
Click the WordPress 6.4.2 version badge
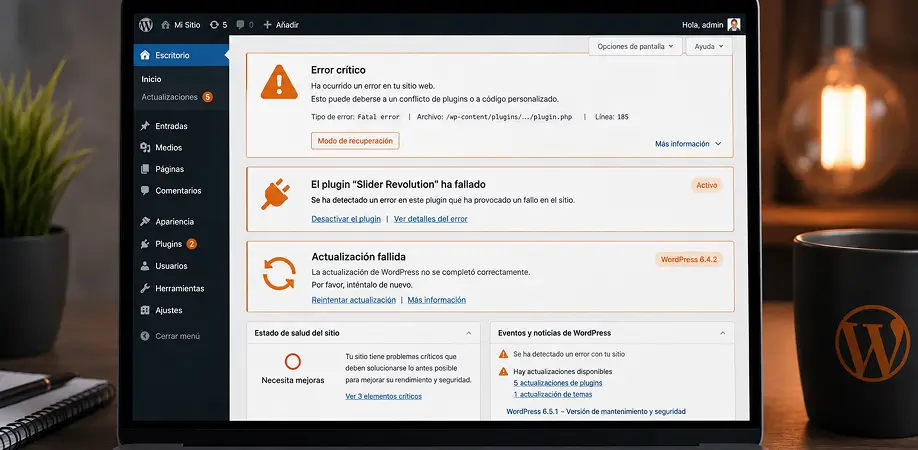[x=689, y=259]
